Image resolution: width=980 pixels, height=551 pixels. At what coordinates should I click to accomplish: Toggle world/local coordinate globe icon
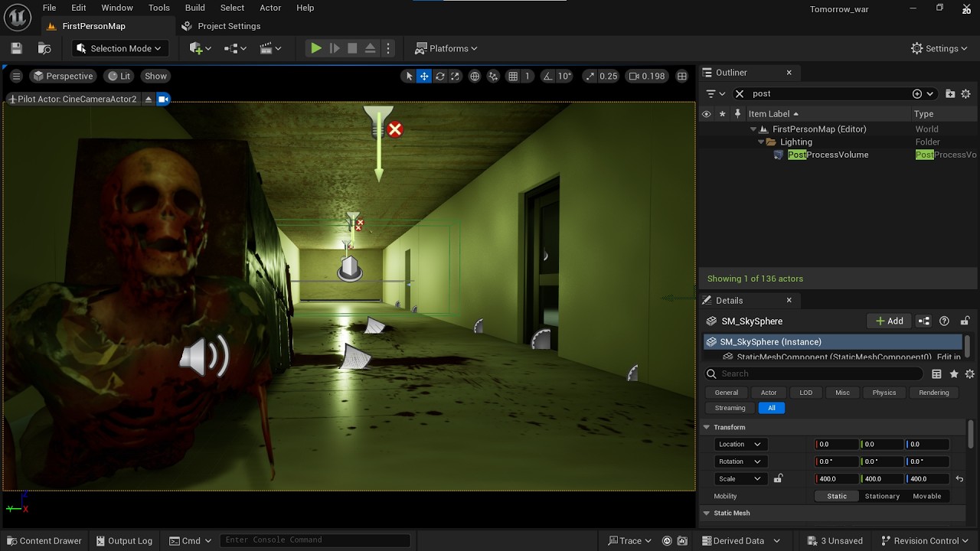475,76
